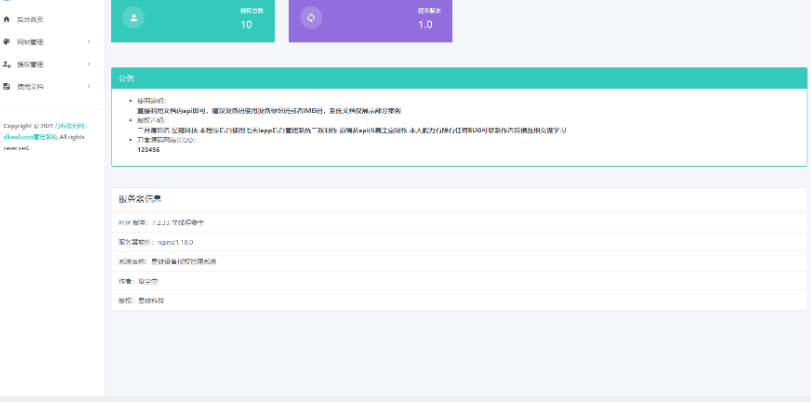
Task: Open the dashboard home menu item
Action: click(30, 20)
